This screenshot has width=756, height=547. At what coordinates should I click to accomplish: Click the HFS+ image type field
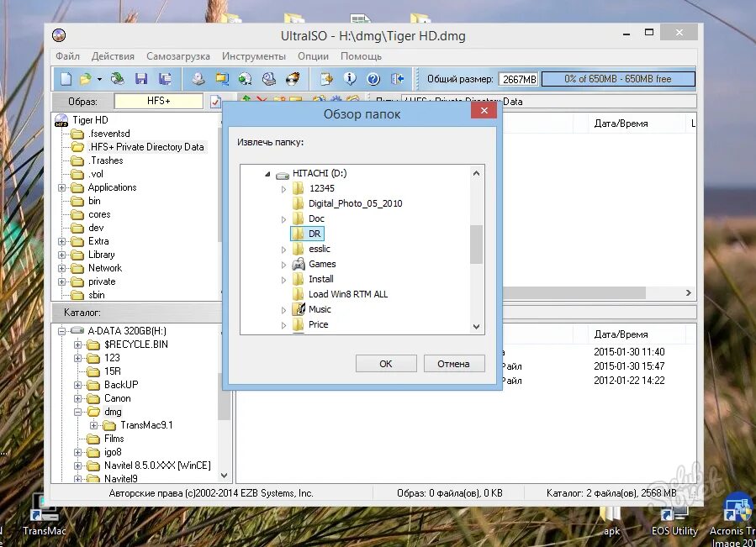click(159, 101)
